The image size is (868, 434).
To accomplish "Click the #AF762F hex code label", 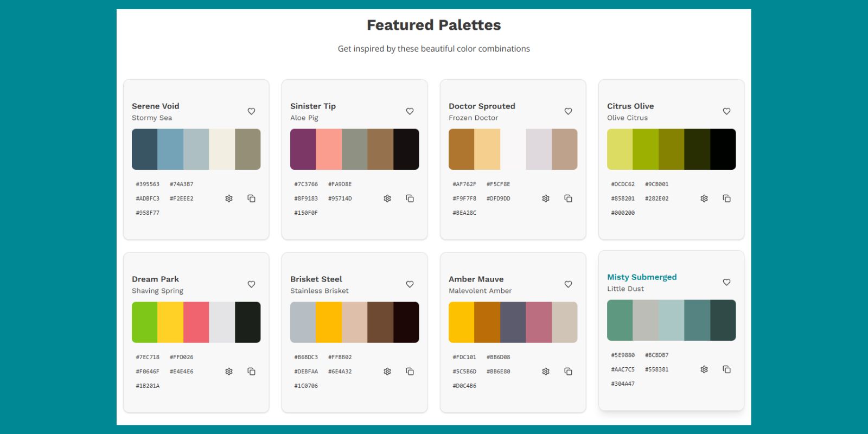I will tap(464, 184).
